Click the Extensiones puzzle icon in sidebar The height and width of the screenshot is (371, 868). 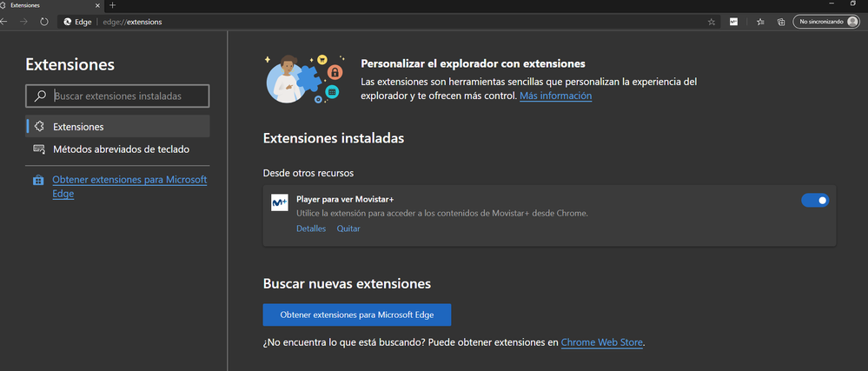pos(39,126)
